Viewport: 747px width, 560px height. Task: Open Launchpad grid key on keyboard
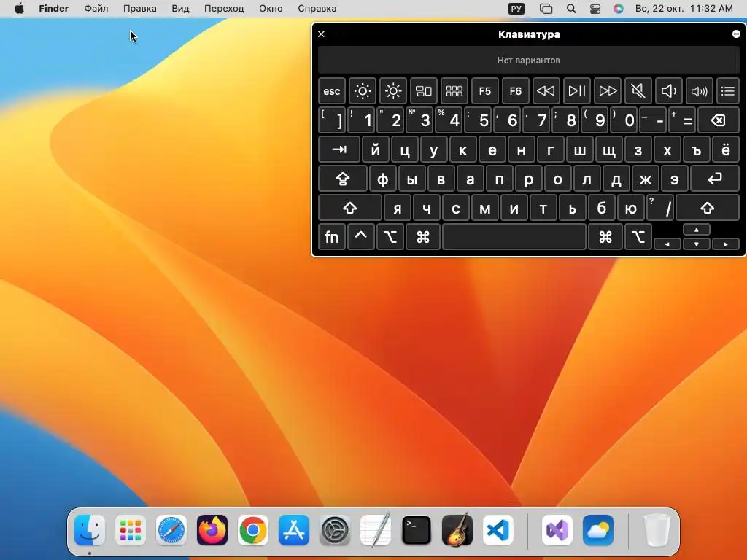click(x=454, y=91)
